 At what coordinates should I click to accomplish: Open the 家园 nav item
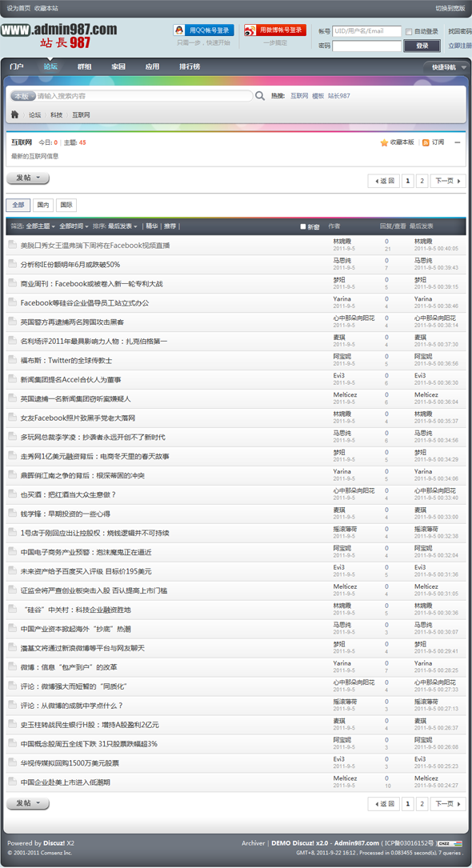click(x=118, y=67)
